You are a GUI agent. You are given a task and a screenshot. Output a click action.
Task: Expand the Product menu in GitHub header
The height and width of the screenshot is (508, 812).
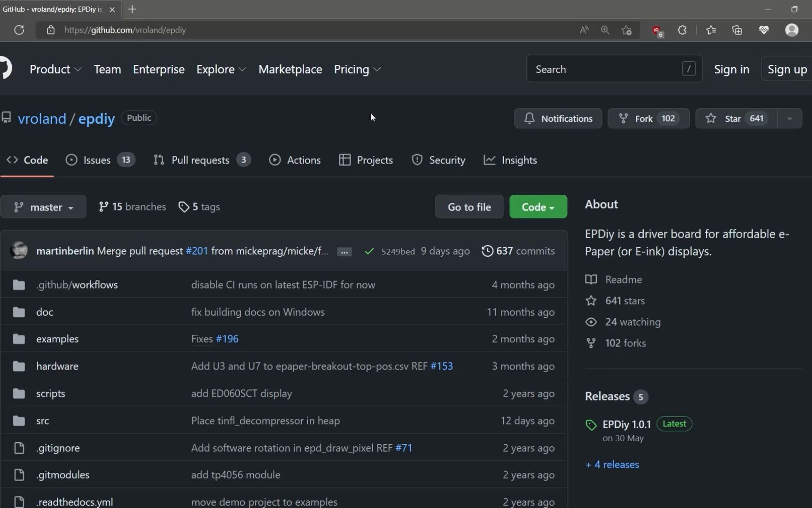point(55,69)
